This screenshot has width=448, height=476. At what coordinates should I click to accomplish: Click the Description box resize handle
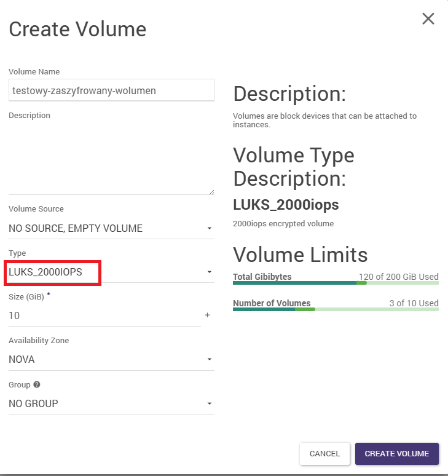point(211,192)
